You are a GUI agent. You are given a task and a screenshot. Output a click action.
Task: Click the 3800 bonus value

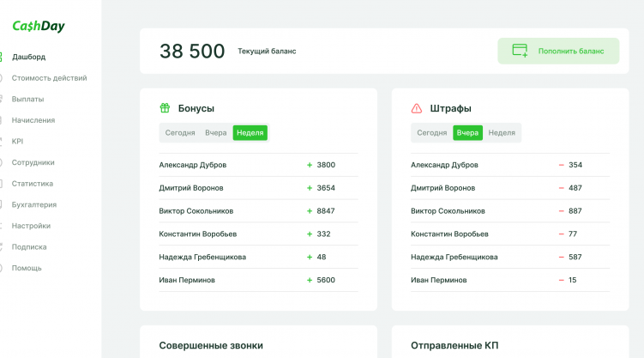point(326,165)
